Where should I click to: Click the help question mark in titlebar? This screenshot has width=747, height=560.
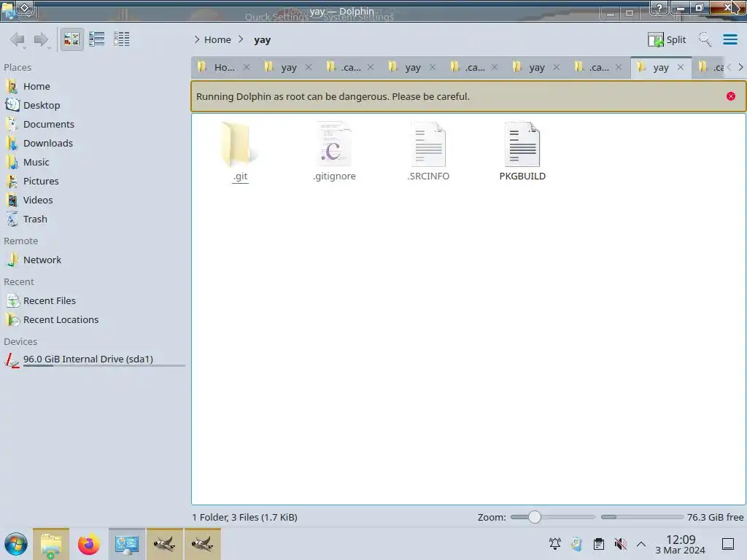[659, 7]
